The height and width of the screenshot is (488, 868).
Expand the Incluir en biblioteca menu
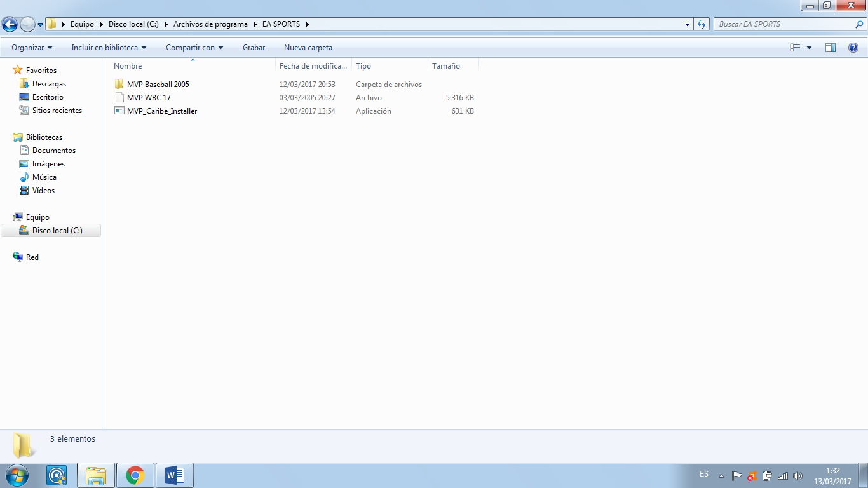(x=109, y=48)
